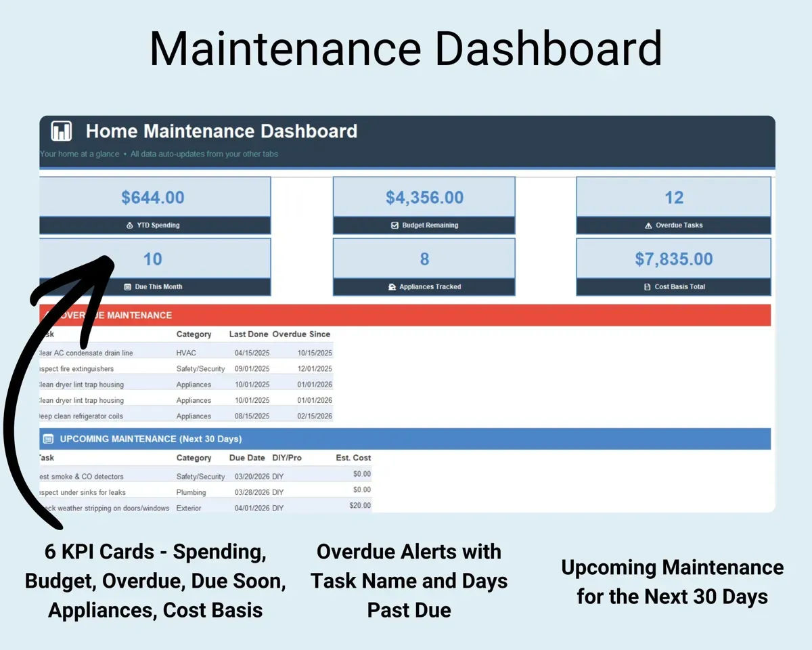Click the bar chart dashboard icon in header

(62, 131)
